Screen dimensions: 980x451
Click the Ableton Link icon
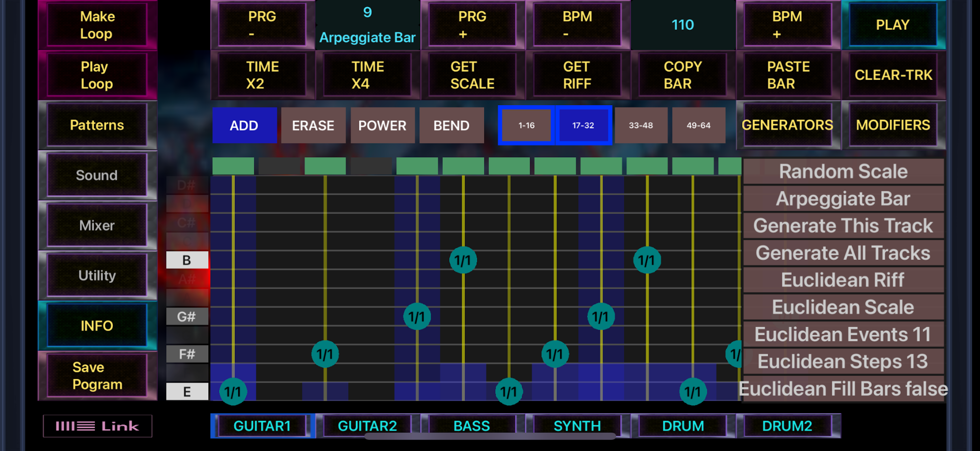pyautogui.click(x=97, y=425)
